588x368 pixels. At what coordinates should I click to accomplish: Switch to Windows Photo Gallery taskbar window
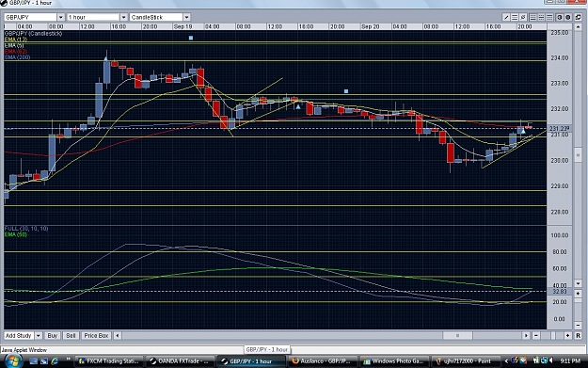click(x=393, y=361)
